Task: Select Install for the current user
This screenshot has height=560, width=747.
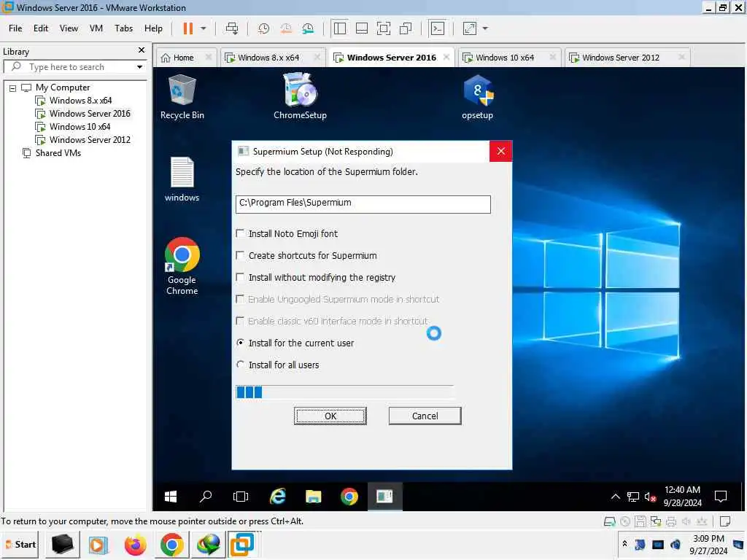Action: (x=241, y=343)
